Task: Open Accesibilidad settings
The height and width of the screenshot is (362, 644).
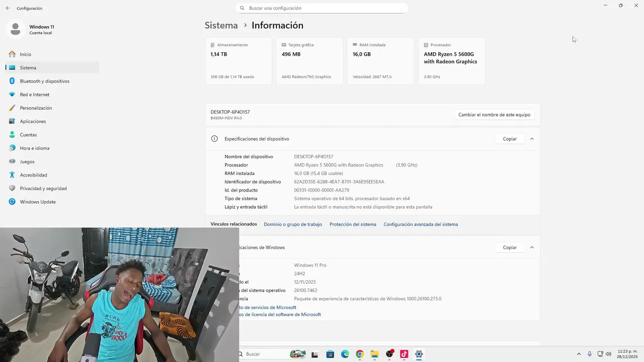Action: coord(52,175)
